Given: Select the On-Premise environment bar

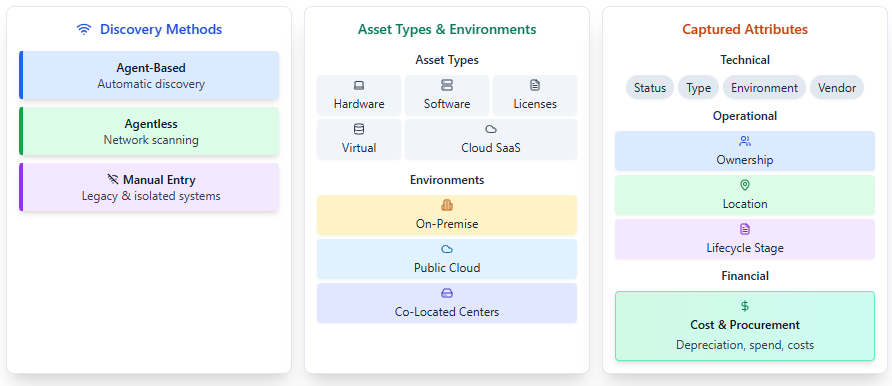Looking at the screenshot, I should (447, 215).
